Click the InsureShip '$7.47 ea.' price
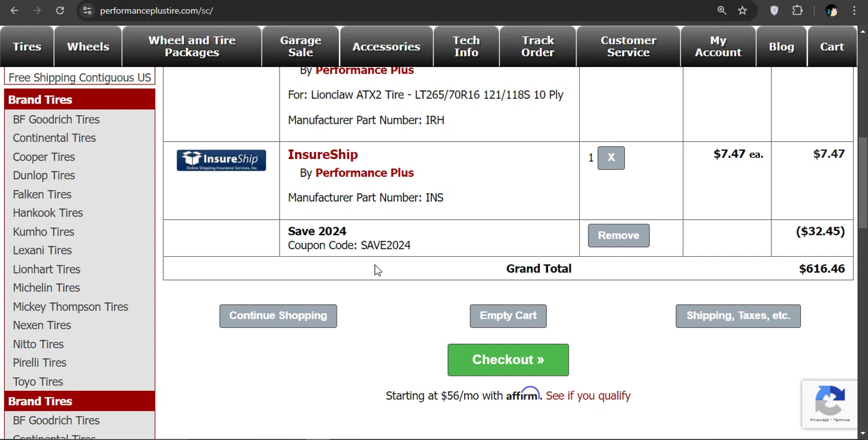This screenshot has height=440, width=868. (738, 154)
